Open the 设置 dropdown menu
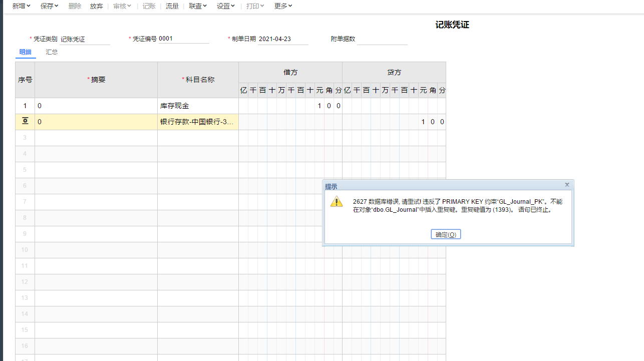The width and height of the screenshot is (644, 361). click(x=226, y=6)
